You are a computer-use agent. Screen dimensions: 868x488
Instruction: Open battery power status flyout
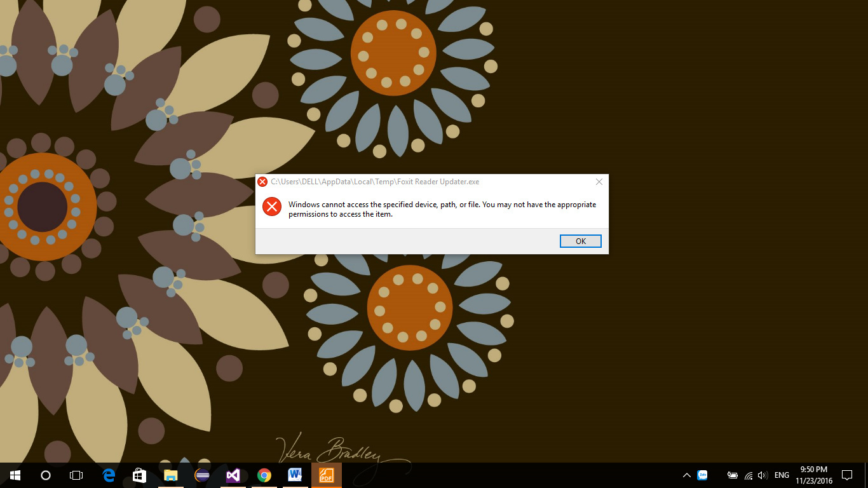pos(733,475)
